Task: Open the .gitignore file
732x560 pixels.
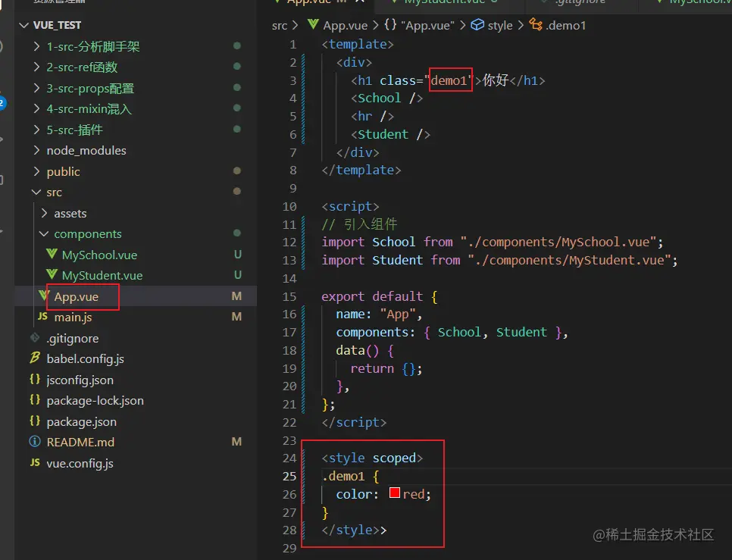Action: [72, 338]
